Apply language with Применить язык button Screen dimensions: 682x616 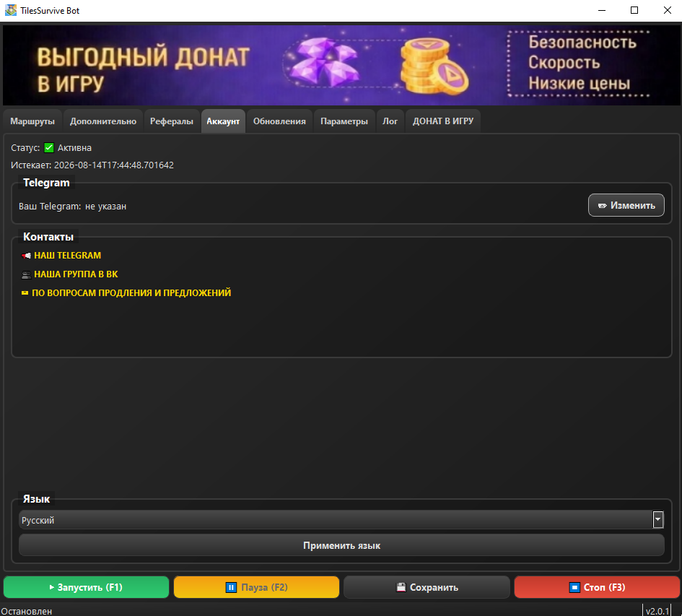point(341,545)
